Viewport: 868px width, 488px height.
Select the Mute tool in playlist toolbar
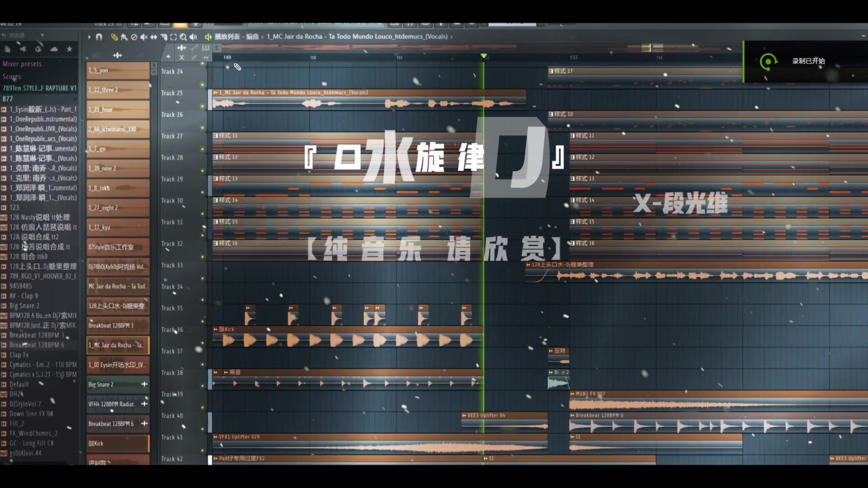point(144,37)
